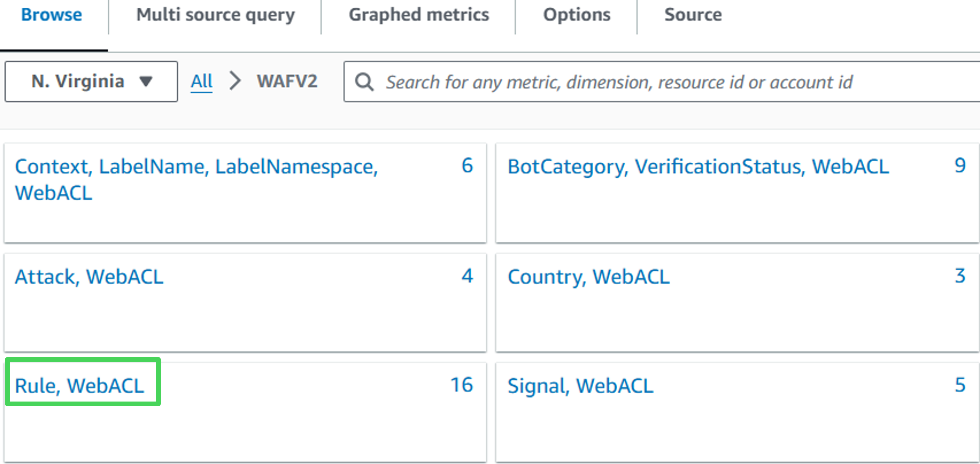Switch to the Browse tab
The image size is (980, 464).
point(51,15)
